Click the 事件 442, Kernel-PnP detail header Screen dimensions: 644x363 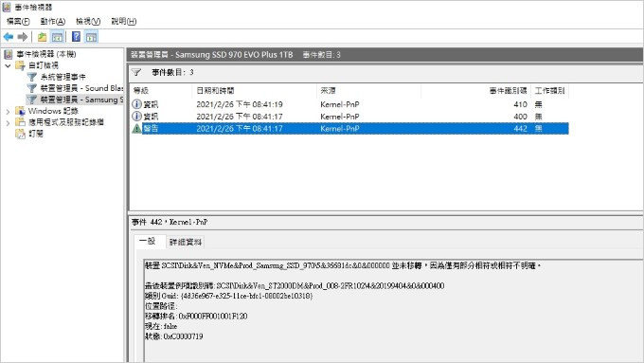(x=170, y=223)
